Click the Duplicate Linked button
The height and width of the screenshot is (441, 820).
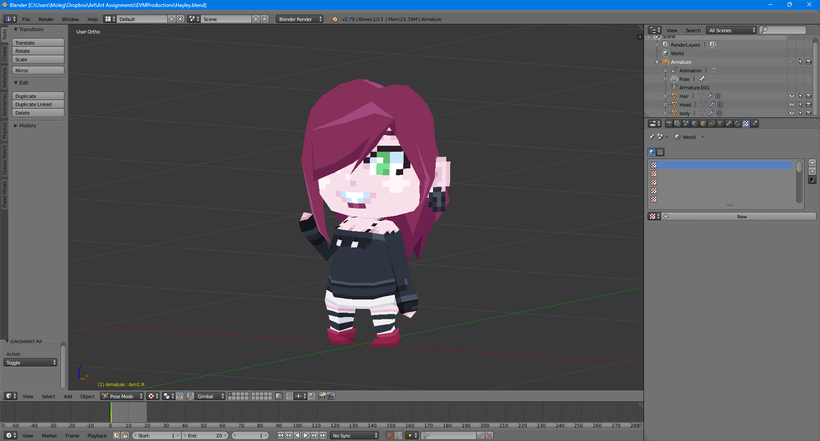click(x=36, y=105)
